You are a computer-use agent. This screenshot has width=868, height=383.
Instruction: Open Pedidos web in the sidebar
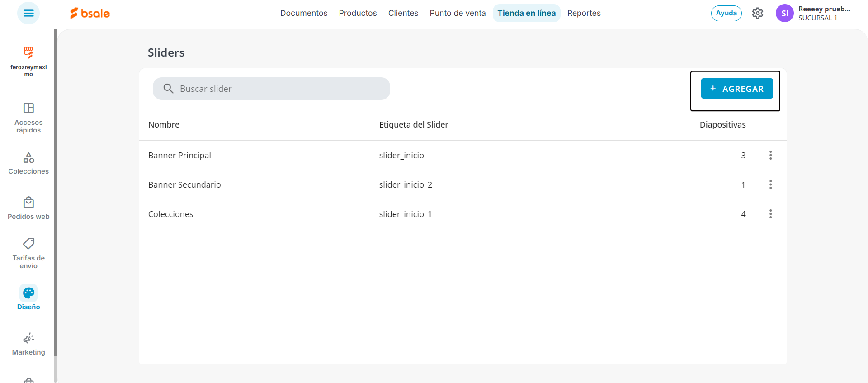pyautogui.click(x=28, y=208)
